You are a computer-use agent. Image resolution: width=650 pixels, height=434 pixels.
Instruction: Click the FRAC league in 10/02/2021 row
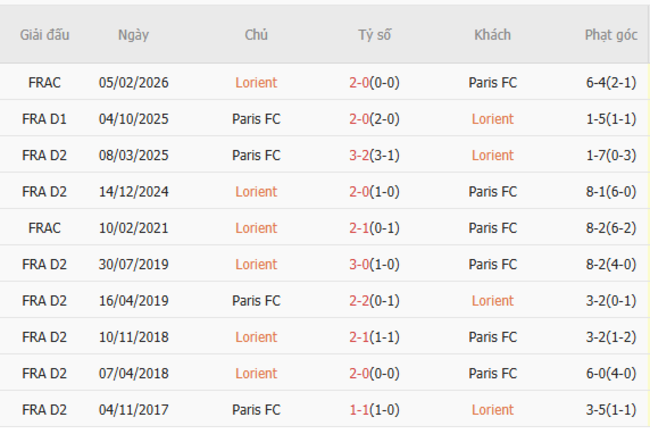(x=44, y=228)
